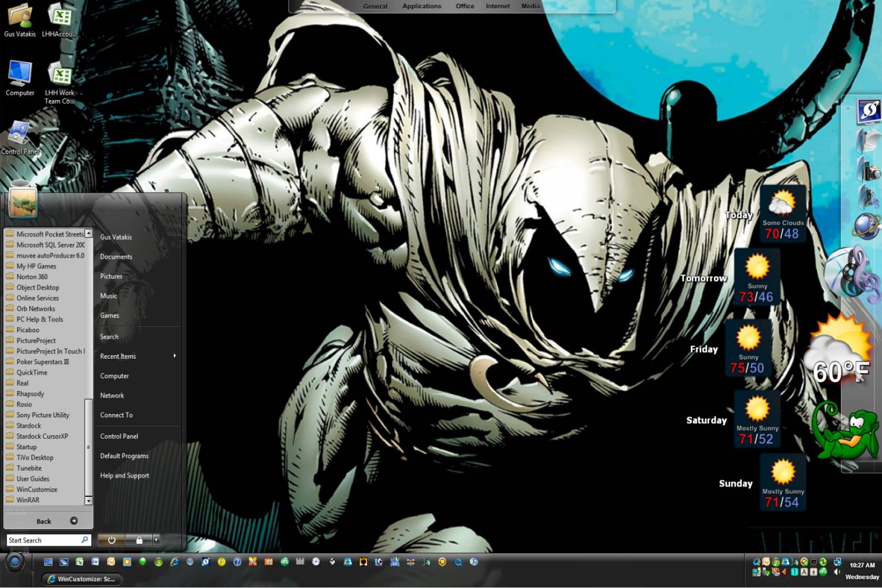Click the user picture at Start menu top
Screen dimensions: 882x588
[23, 202]
